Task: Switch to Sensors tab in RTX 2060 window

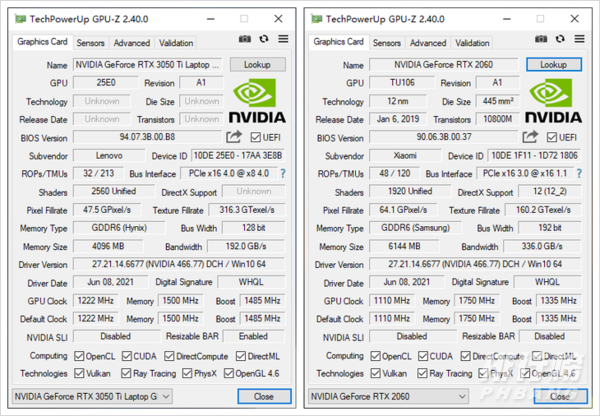Action: tap(387, 43)
